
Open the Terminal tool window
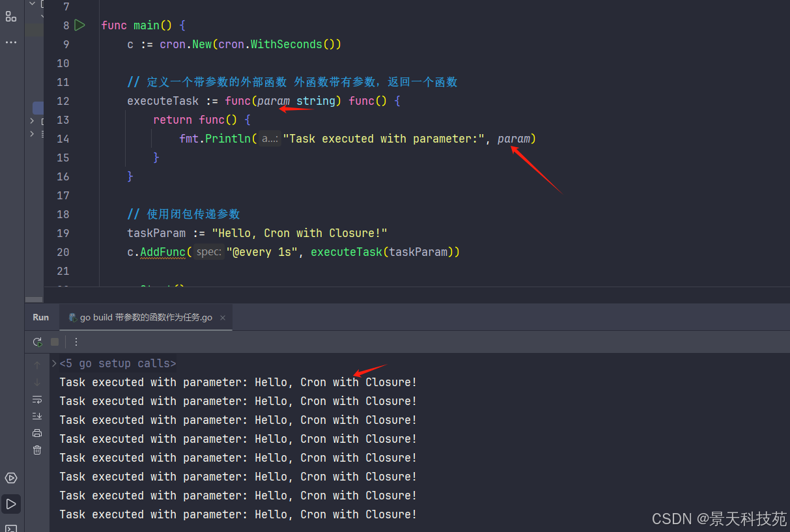pyautogui.click(x=11, y=527)
